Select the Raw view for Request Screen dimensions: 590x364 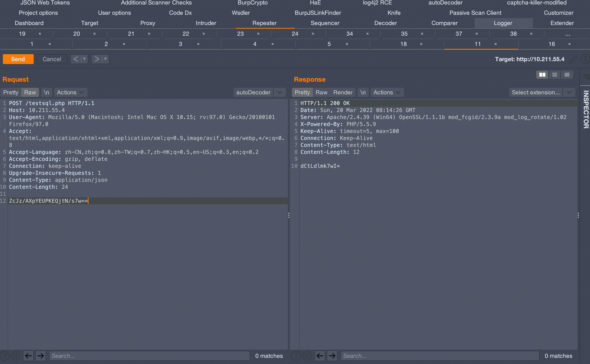coord(30,92)
